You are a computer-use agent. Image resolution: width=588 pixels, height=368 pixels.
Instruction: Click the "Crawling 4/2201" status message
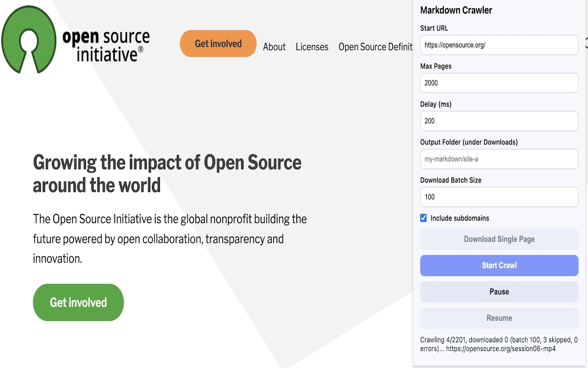click(499, 344)
